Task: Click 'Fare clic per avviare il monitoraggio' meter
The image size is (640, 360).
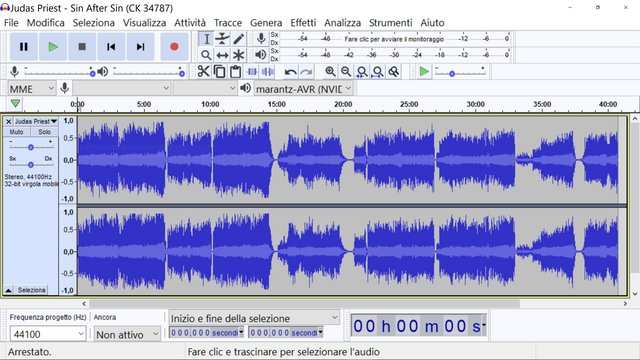Action: tap(394, 39)
